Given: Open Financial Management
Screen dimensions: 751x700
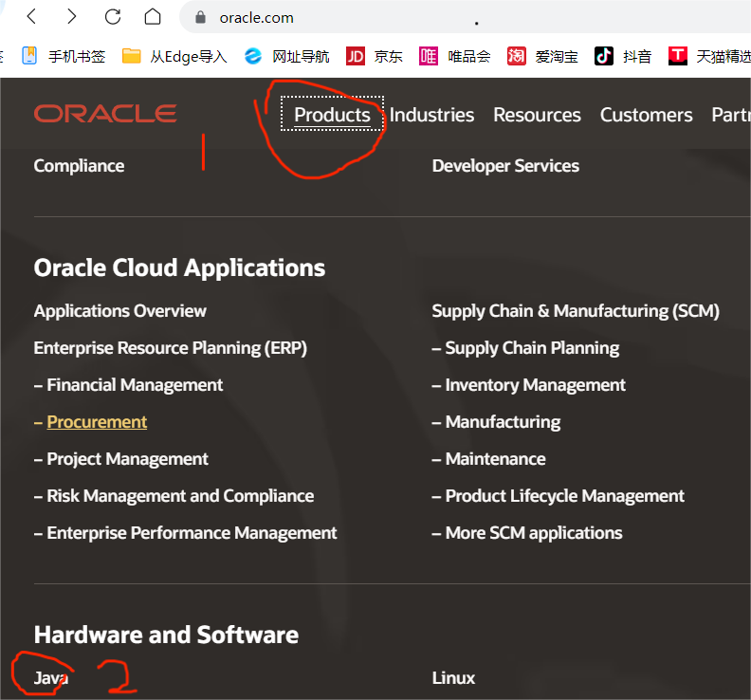Looking at the screenshot, I should tap(135, 385).
